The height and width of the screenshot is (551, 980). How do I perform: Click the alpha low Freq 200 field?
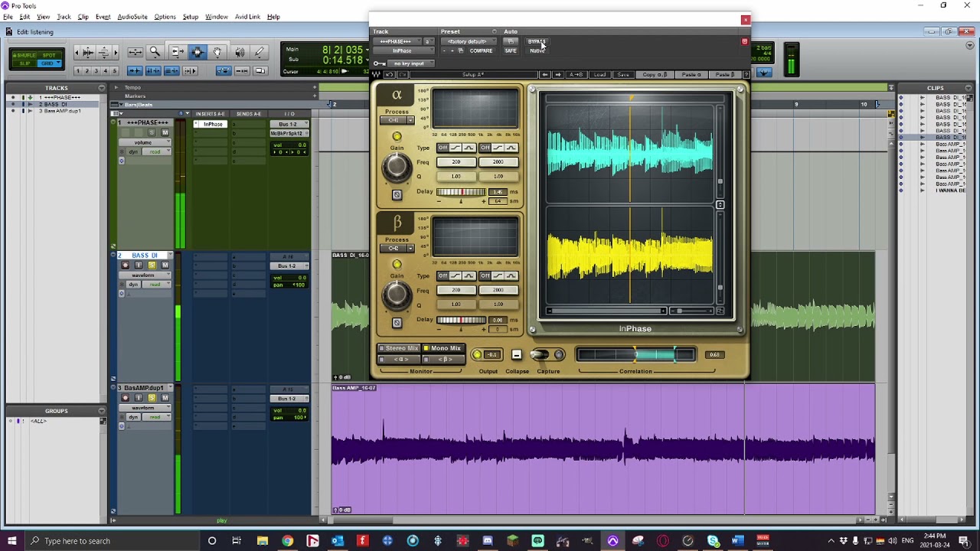456,162
